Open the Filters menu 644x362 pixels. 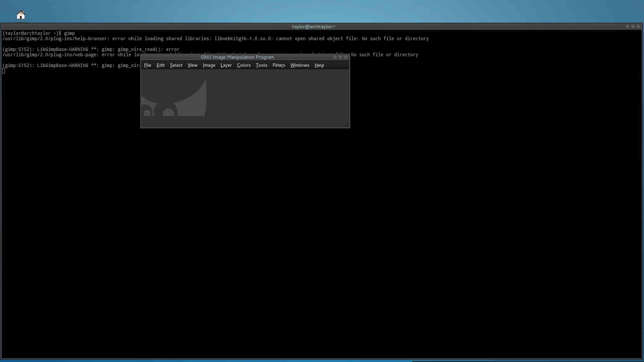(x=278, y=65)
